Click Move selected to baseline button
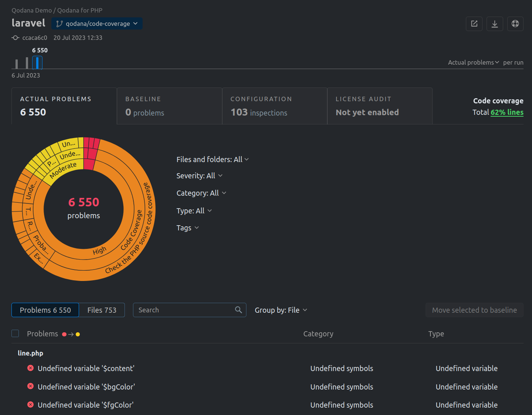Viewport: 532px width, 415px height. point(474,310)
